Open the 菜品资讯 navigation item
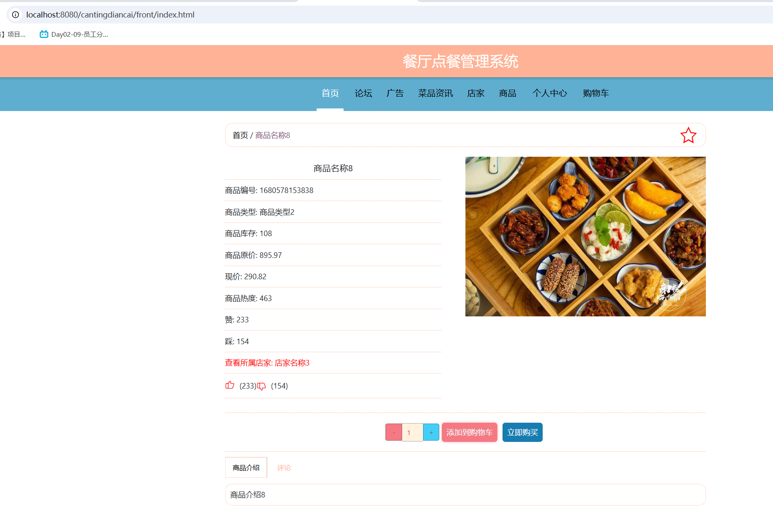The image size is (773, 532). (435, 94)
